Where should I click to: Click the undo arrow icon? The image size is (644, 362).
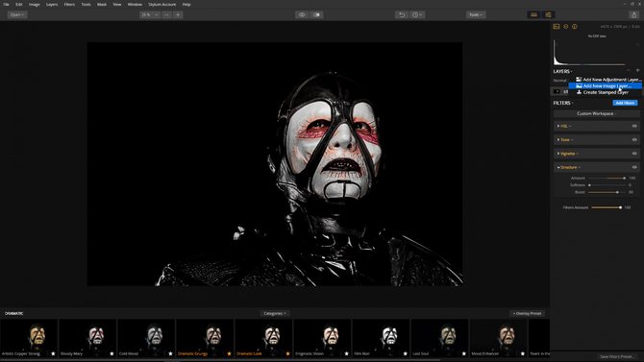402,14
